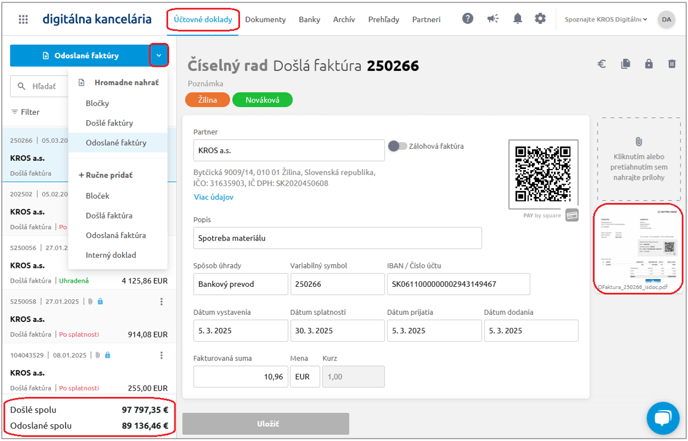Select Interný doklad menu item

pos(118,255)
